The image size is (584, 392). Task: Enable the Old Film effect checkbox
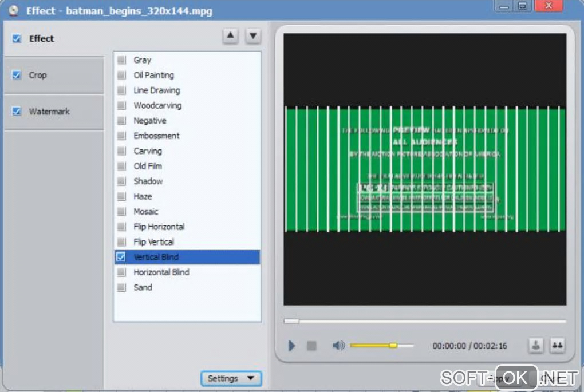121,166
